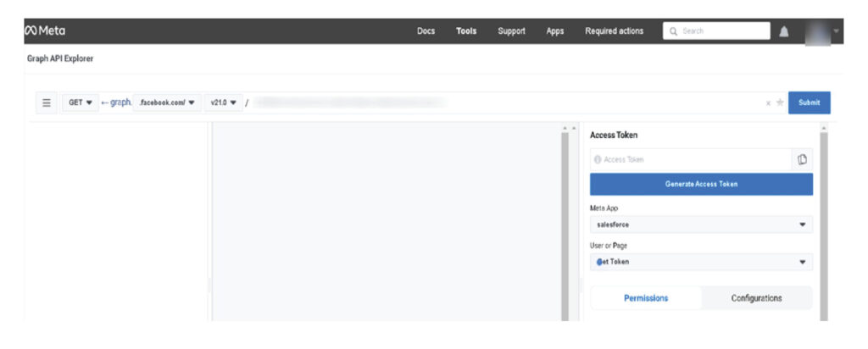Click the 'Meta App' label
This screenshot has height=349, width=868.
[604, 208]
